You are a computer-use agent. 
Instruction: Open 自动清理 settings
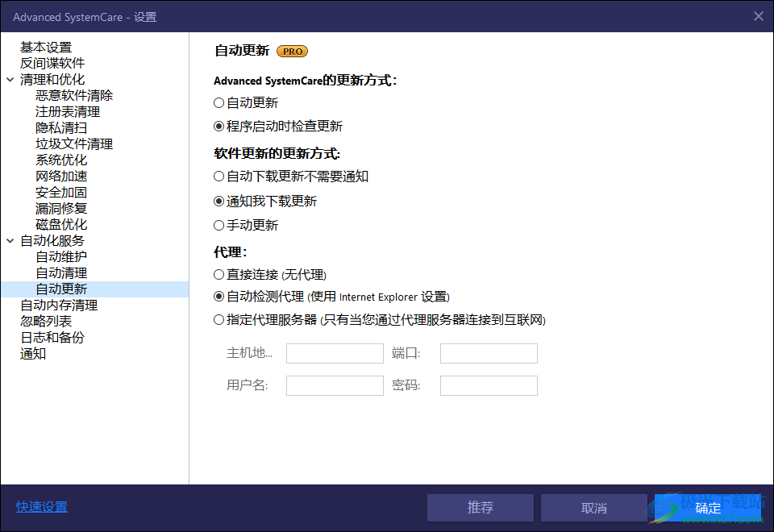61,273
